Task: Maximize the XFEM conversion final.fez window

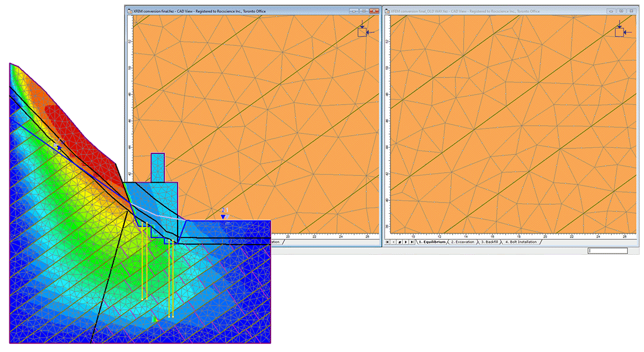Action: 364,11
